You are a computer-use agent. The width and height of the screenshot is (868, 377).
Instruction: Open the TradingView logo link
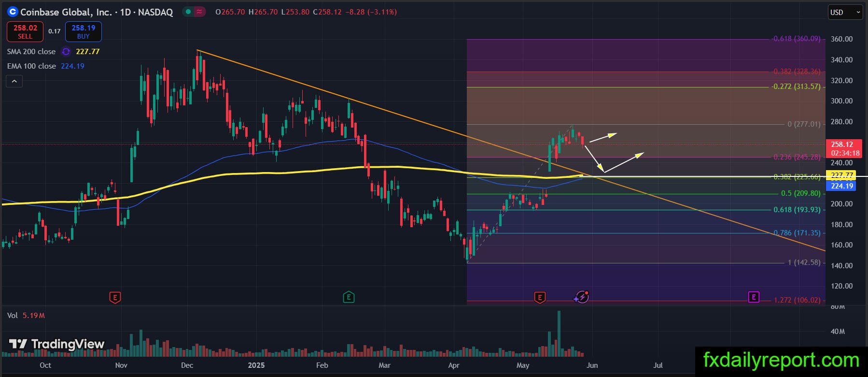pos(57,344)
